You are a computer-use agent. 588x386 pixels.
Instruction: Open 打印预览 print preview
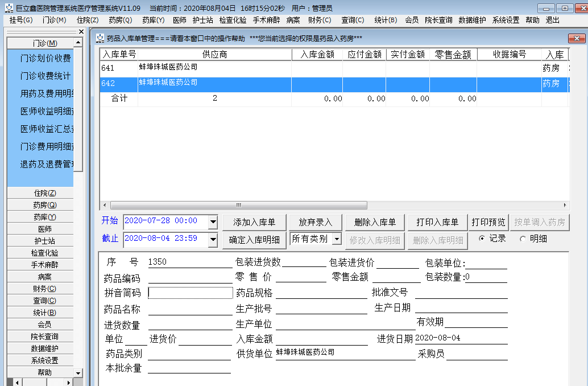488,221
